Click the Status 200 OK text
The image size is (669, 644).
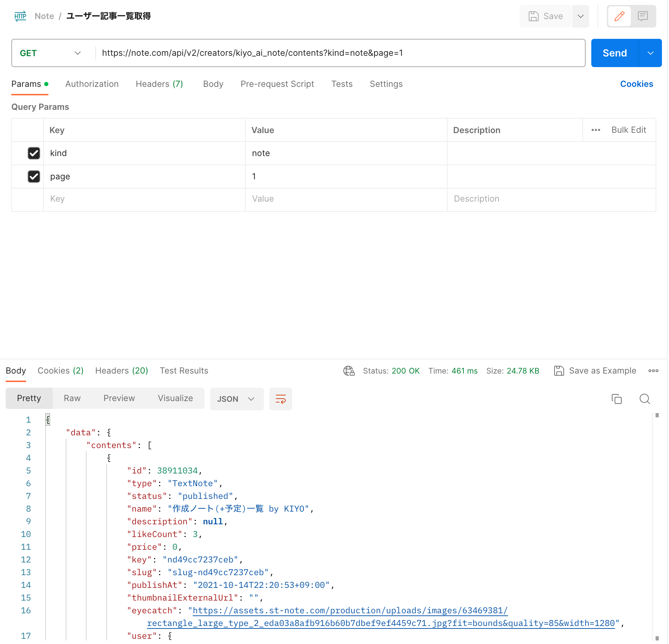tap(391, 371)
